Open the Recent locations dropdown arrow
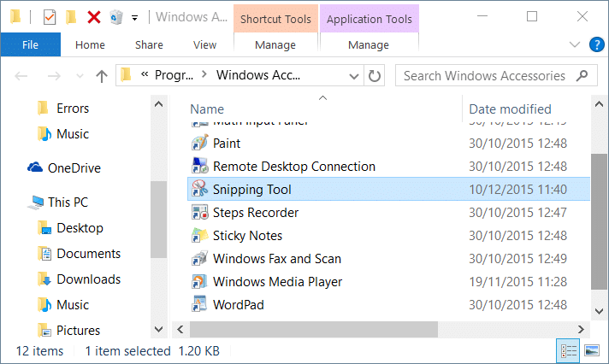Image resolution: width=609 pixels, height=364 pixels. point(80,76)
